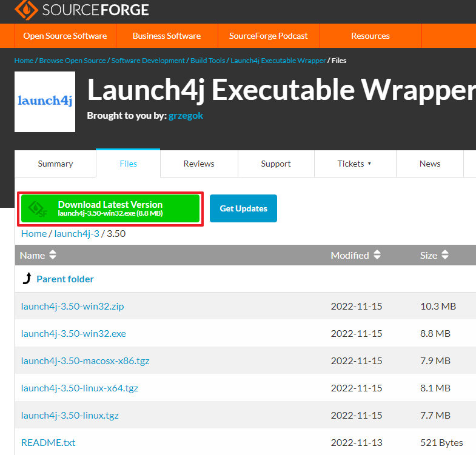Viewport: 476px width, 455px height.
Task: Click the Size column header text
Action: pos(428,256)
